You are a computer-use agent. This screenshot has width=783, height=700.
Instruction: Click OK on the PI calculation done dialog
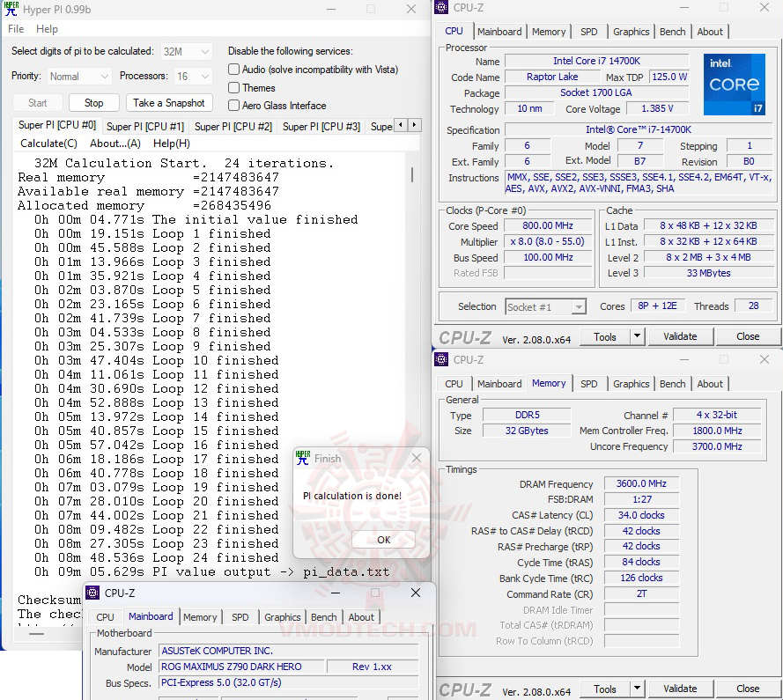tap(383, 540)
